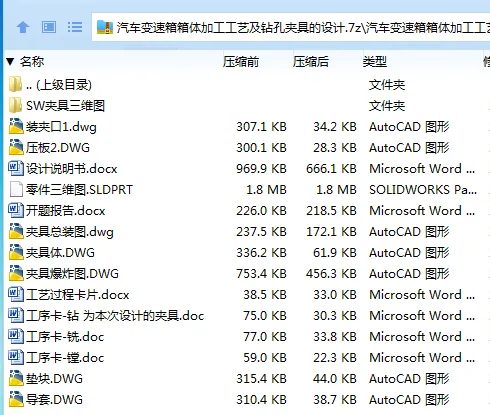The image size is (490, 415).
Task: Click AutoCAD 图形 type in 垫块.DWG row
Action: tap(409, 379)
